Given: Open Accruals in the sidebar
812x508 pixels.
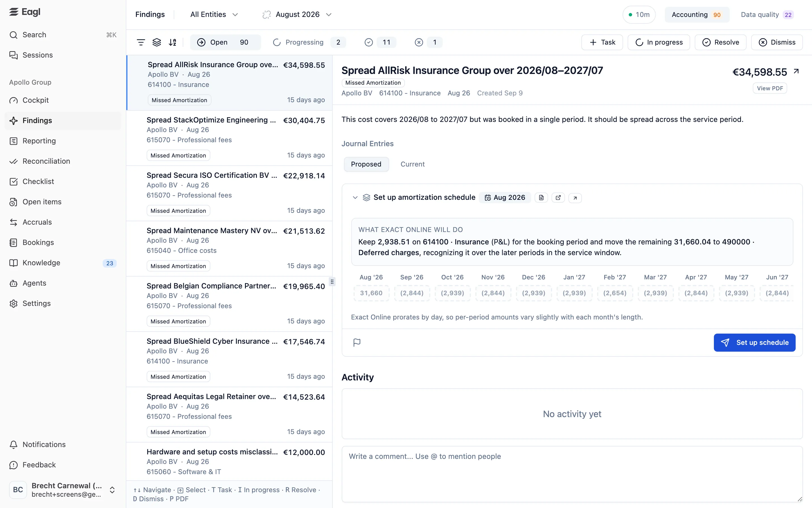Looking at the screenshot, I should 63,222.
